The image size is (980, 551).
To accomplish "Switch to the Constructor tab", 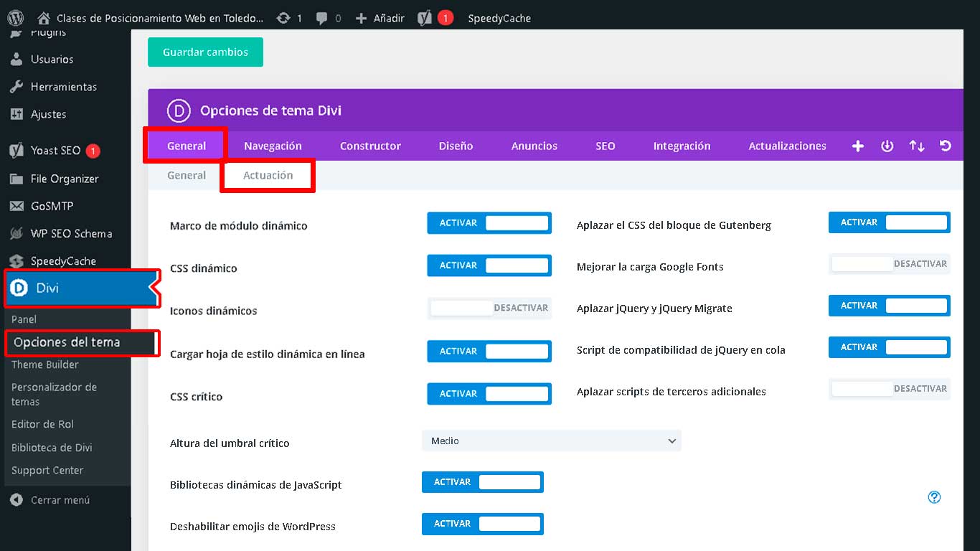I will [x=370, y=146].
